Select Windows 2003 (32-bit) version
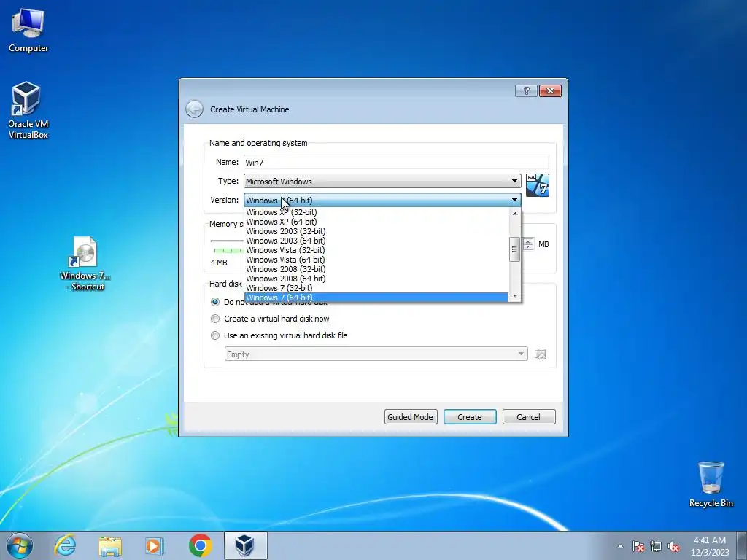Viewport: 747px width, 560px height. (x=376, y=231)
